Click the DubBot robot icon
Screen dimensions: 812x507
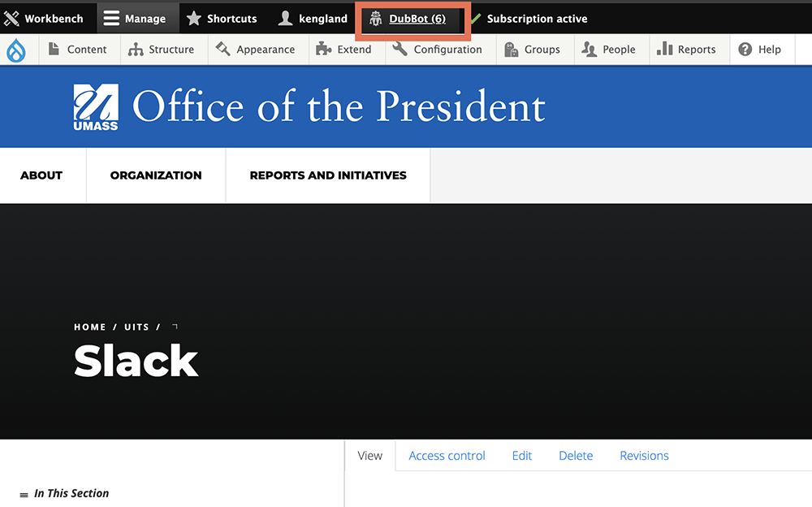pyautogui.click(x=374, y=18)
